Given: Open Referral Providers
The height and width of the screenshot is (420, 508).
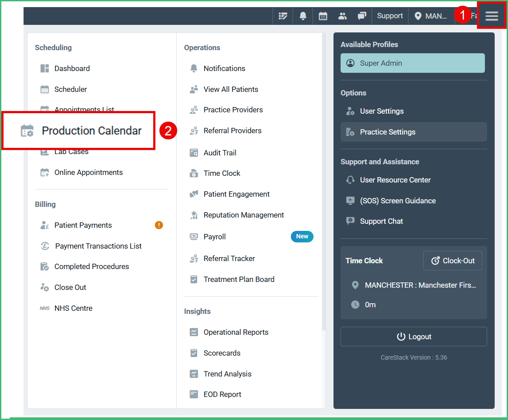Looking at the screenshot, I should pyautogui.click(x=233, y=131).
